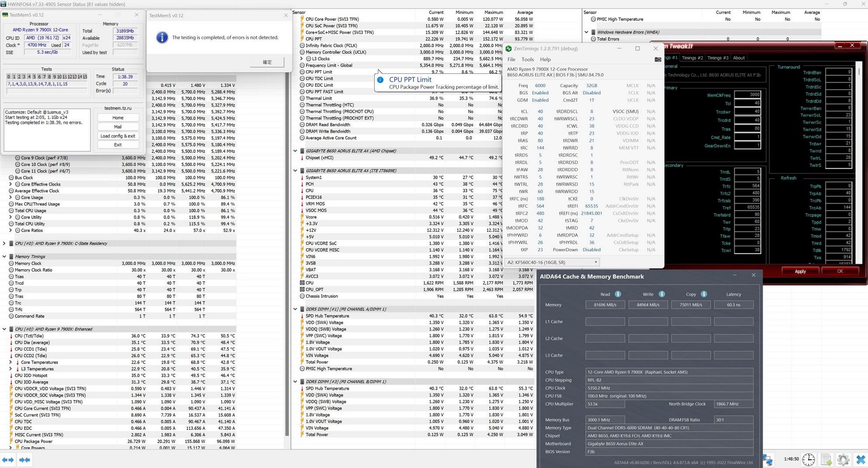Click the shrink columns arrows icon in HWiNFO
This screenshot has width=868, height=468.
tap(25, 460)
